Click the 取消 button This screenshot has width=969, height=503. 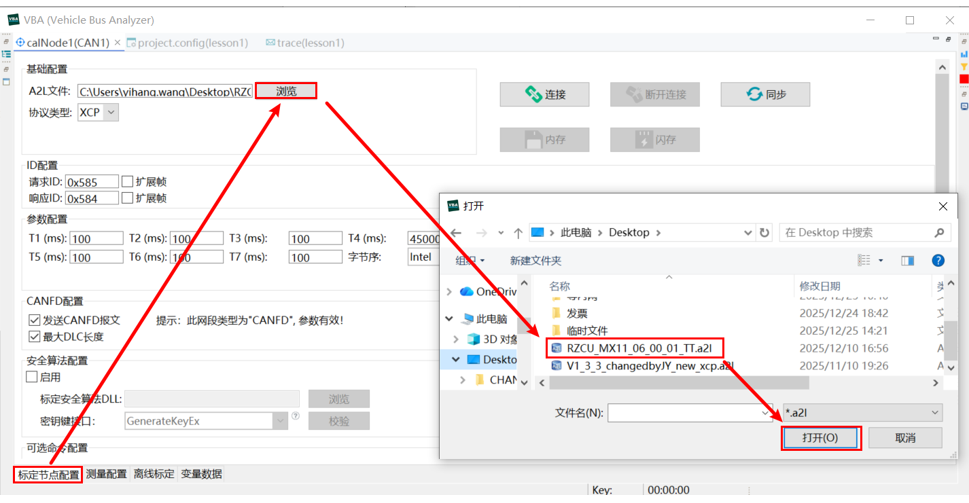(905, 437)
